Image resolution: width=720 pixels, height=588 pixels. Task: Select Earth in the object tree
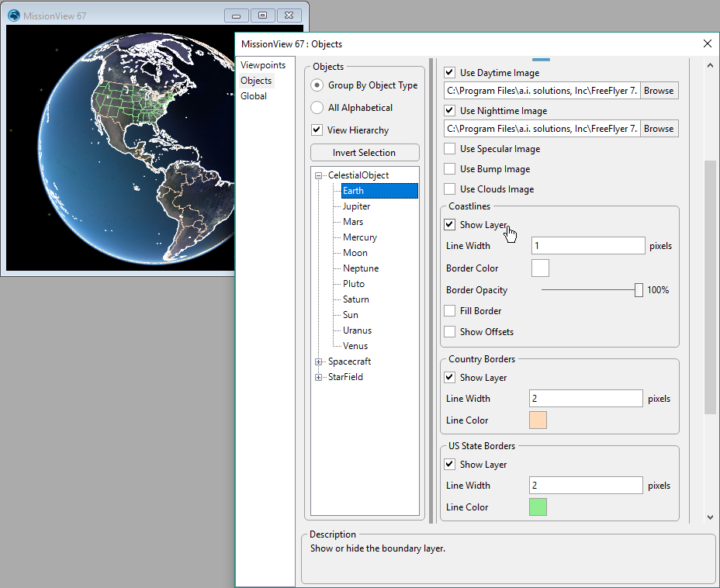tap(379, 191)
